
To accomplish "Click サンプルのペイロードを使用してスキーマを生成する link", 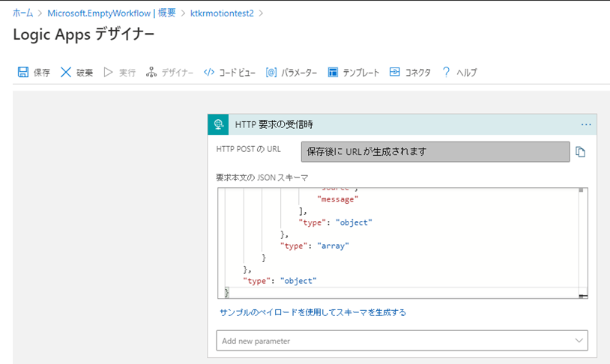I will coord(312,312).
